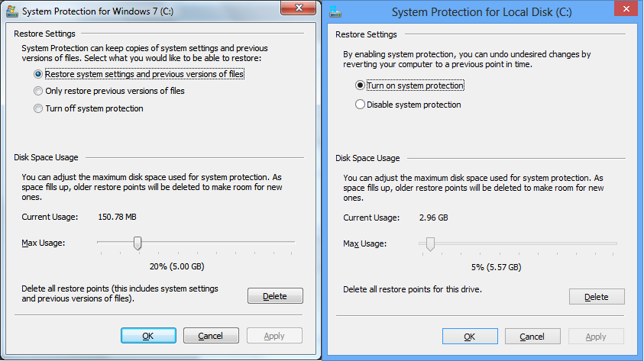The height and width of the screenshot is (361, 644).
Task: Click Apply in the Local Disk dialog
Action: coord(596,337)
